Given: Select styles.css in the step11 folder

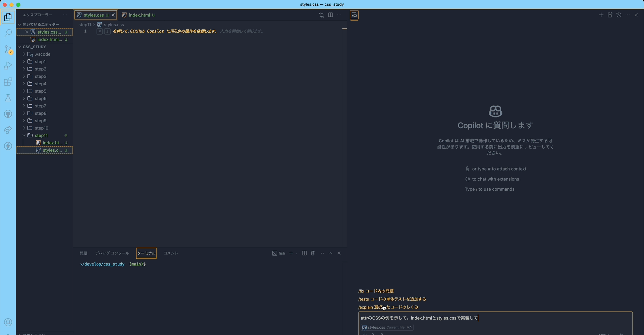Looking at the screenshot, I should click(x=44, y=150).
